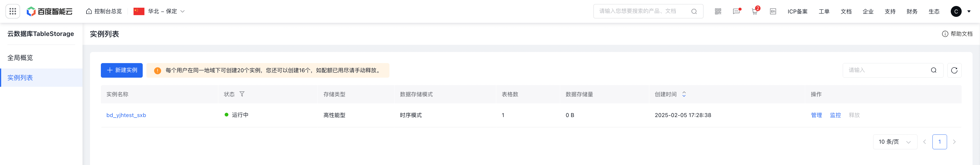Open the messages notification icon

pos(736,11)
